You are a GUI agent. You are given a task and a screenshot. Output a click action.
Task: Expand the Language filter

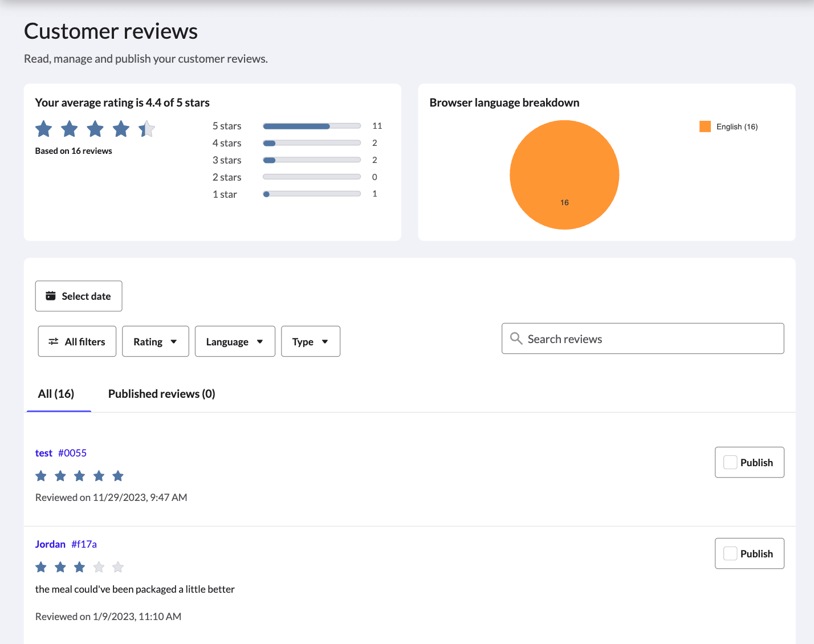click(x=235, y=341)
